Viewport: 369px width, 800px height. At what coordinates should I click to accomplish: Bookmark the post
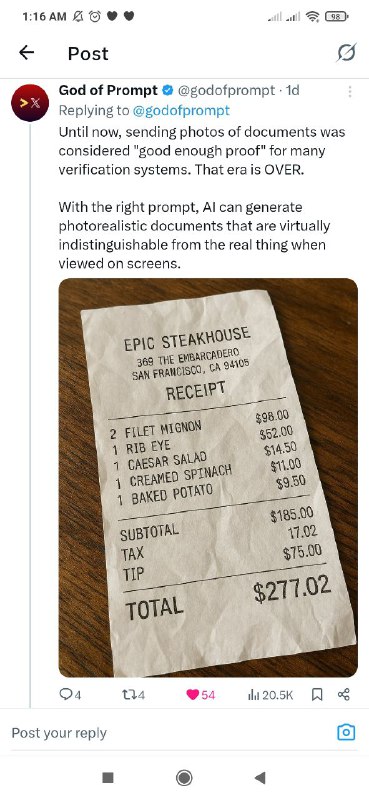(317, 694)
